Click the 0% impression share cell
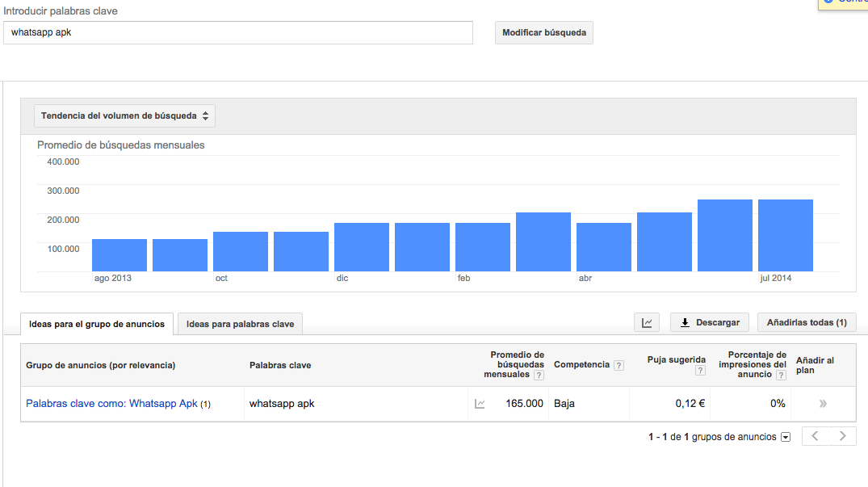 (778, 404)
